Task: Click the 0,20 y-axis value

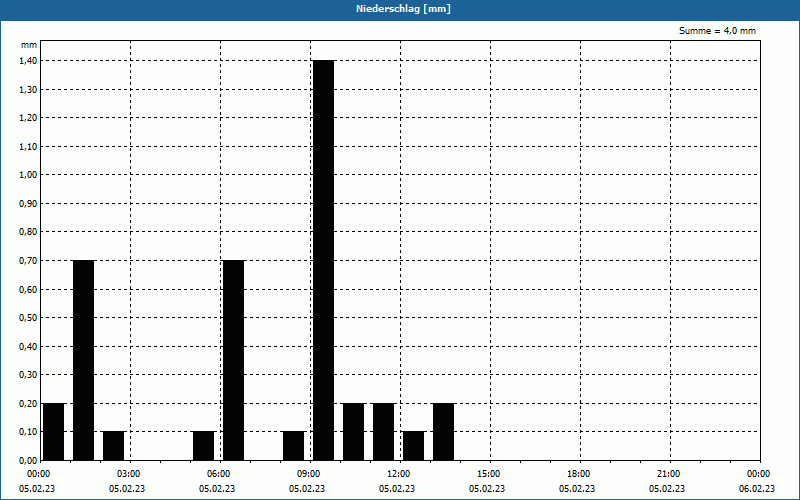Action: coord(28,404)
